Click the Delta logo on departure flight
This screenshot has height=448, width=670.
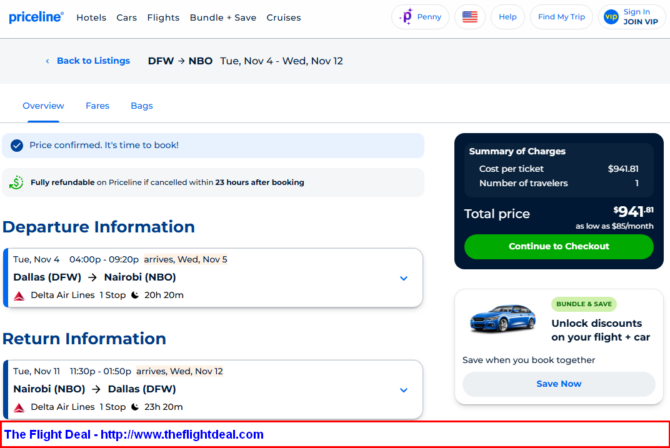pos(19,295)
